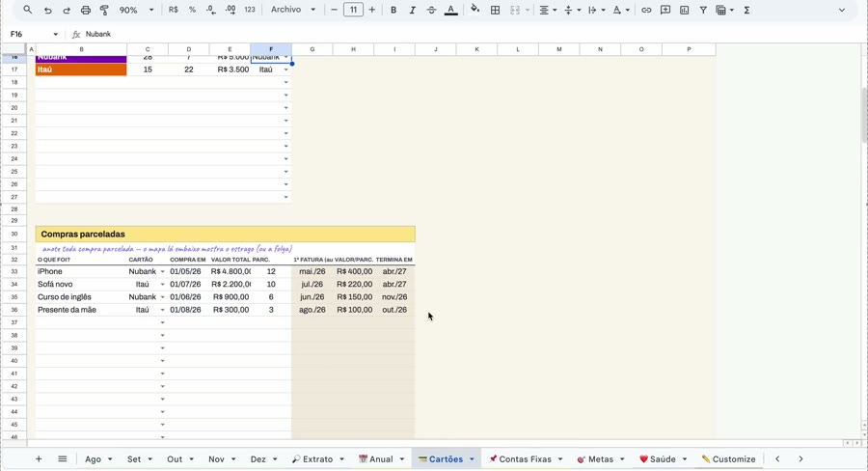Redo the last action

[x=67, y=10]
